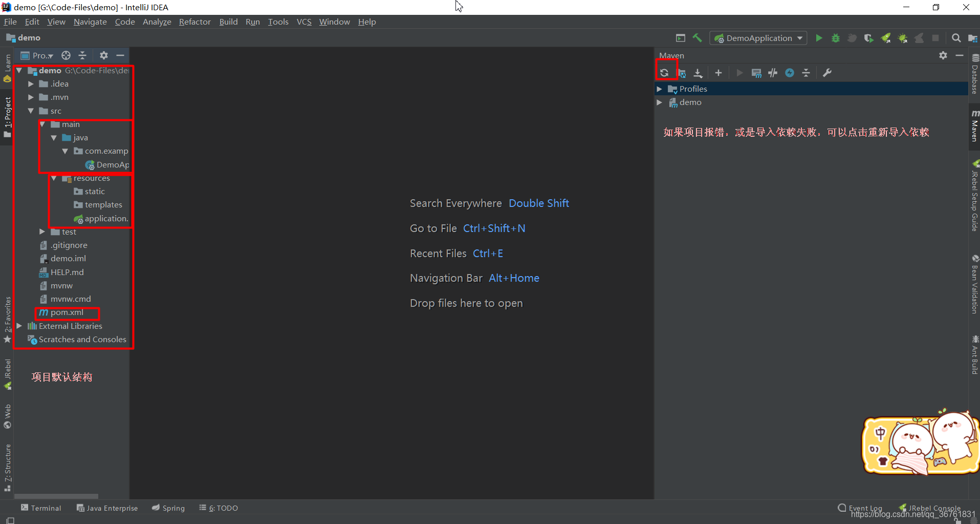Open the File menu
The image size is (980, 524).
pyautogui.click(x=10, y=22)
